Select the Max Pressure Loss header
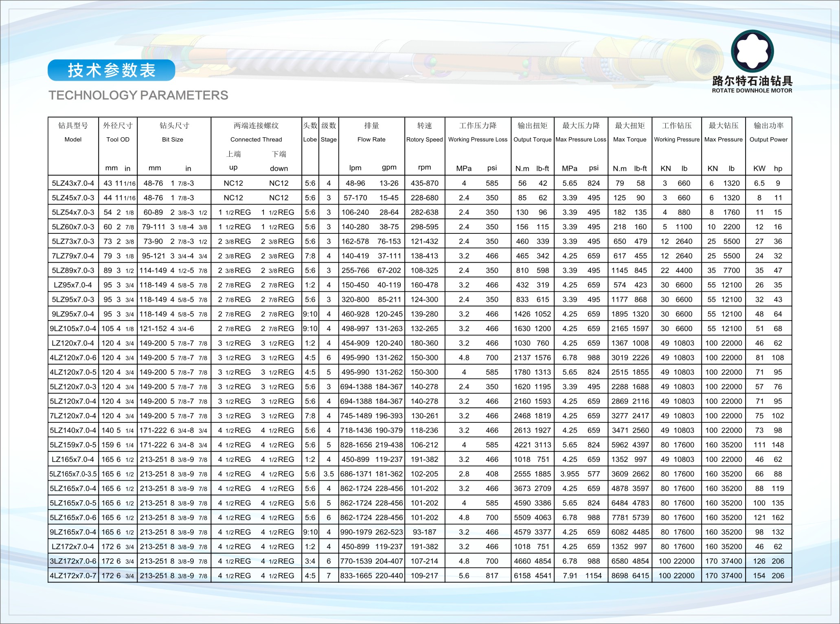 [581, 139]
